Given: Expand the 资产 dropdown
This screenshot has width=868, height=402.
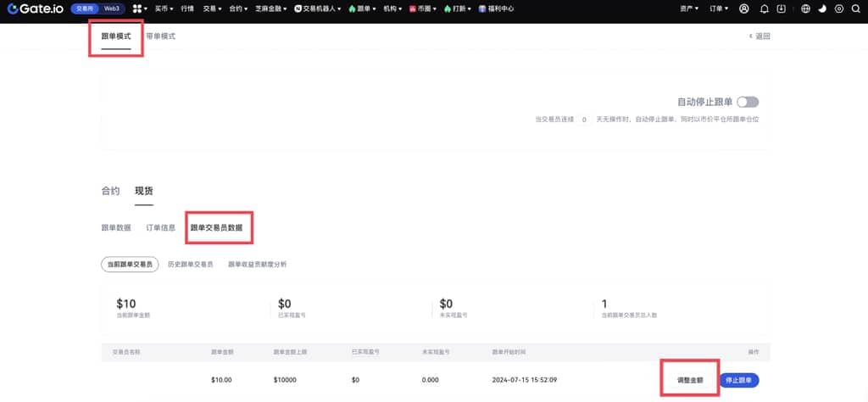Looking at the screenshot, I should pyautogui.click(x=689, y=8).
